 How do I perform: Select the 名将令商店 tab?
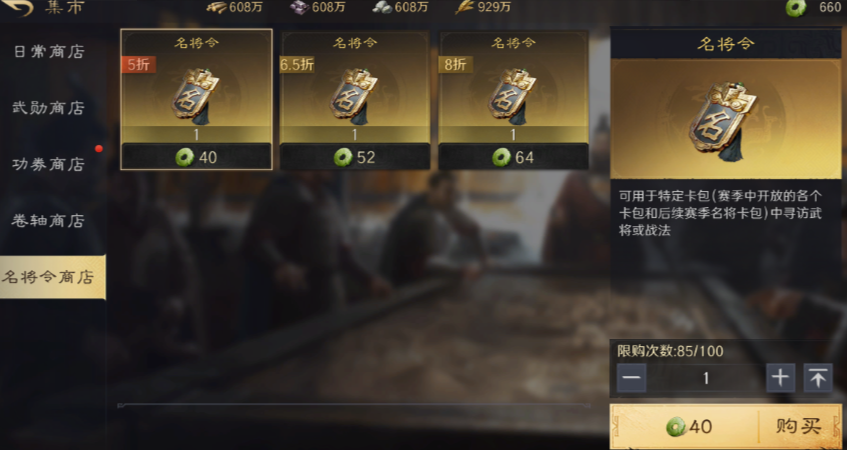click(52, 277)
